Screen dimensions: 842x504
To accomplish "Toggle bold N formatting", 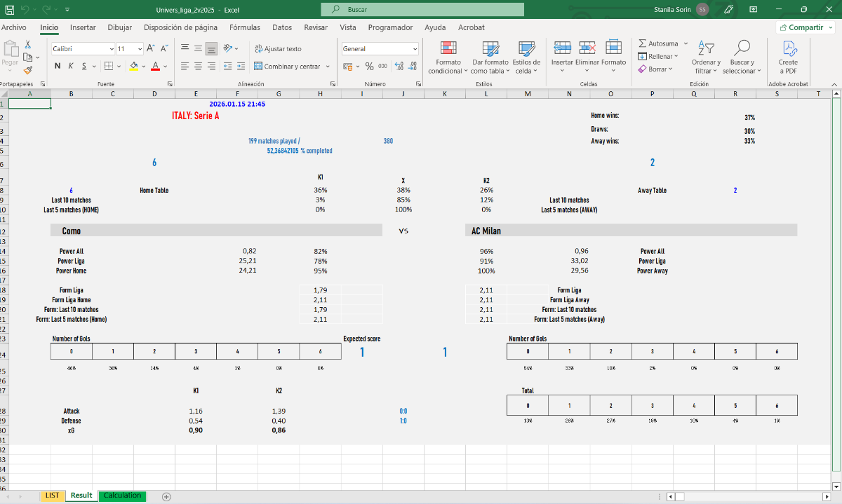I will (58, 66).
